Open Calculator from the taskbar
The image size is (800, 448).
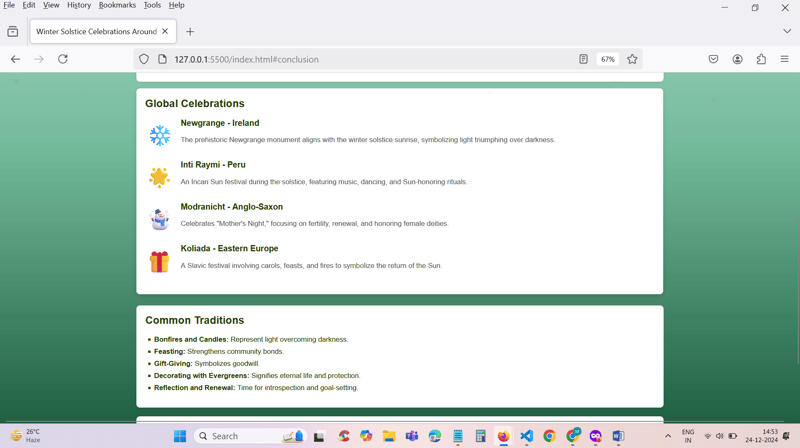(480, 436)
